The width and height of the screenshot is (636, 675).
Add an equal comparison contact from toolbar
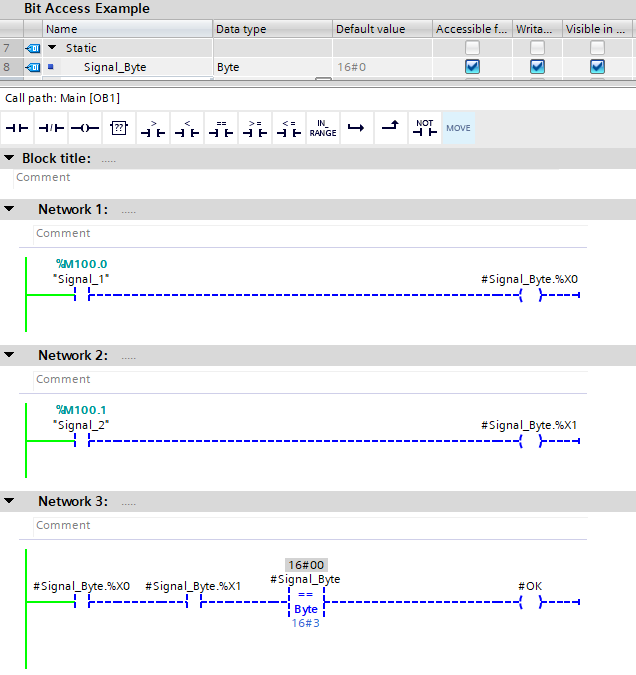221,128
